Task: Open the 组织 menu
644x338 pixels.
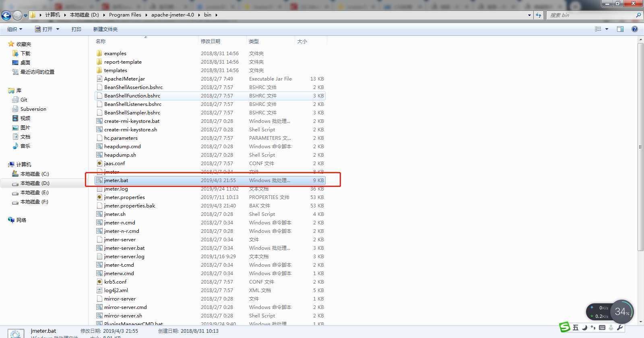Action: click(15, 29)
